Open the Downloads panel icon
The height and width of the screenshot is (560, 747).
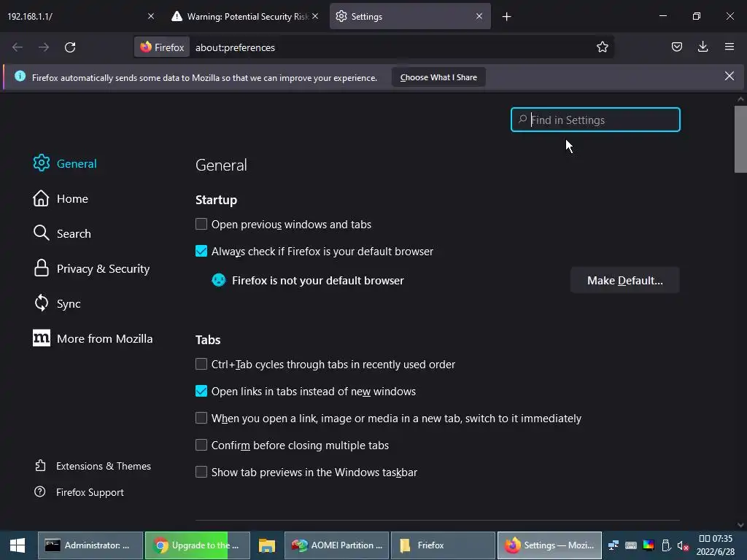[x=703, y=47]
